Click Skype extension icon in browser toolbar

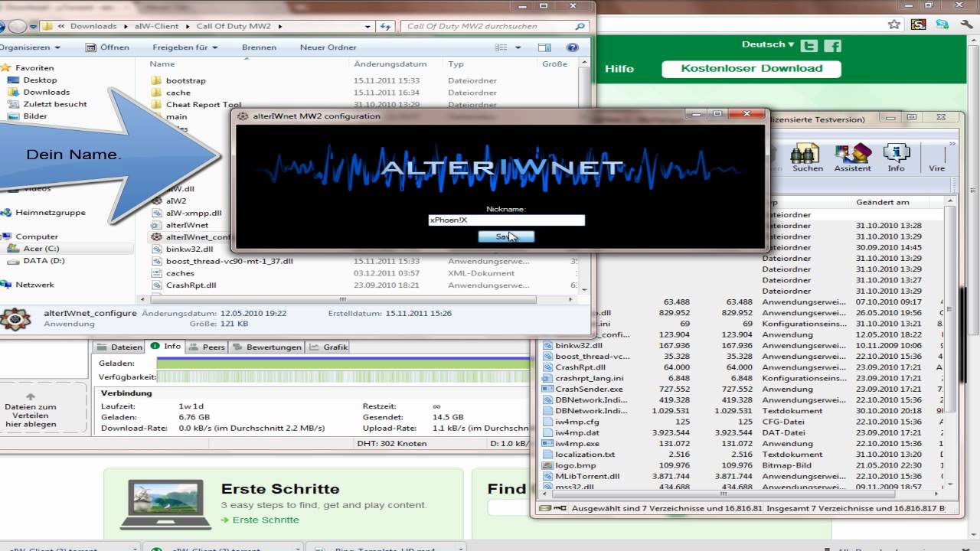tap(942, 24)
